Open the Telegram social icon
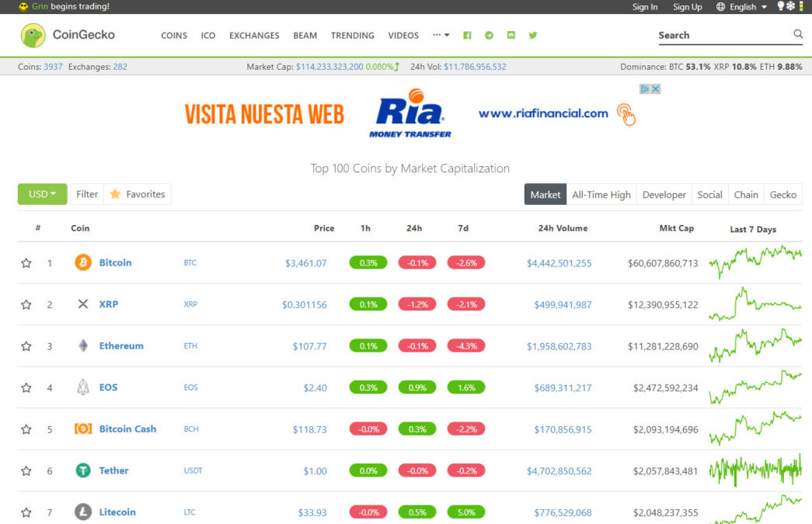Viewport: 812px width, 524px height. (x=489, y=35)
